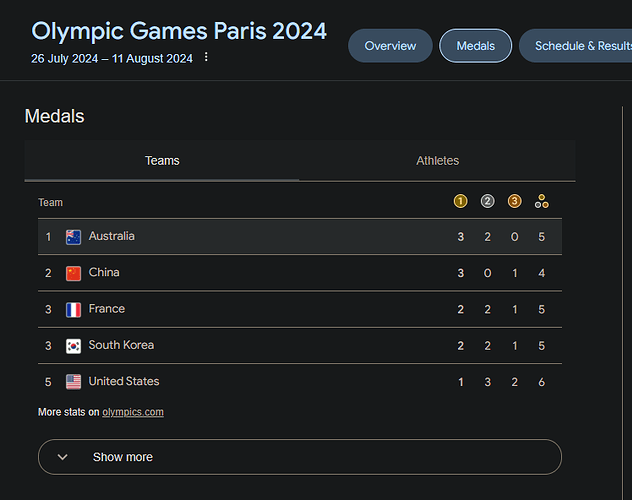
Task: Click the United States flag icon
Action: (73, 382)
